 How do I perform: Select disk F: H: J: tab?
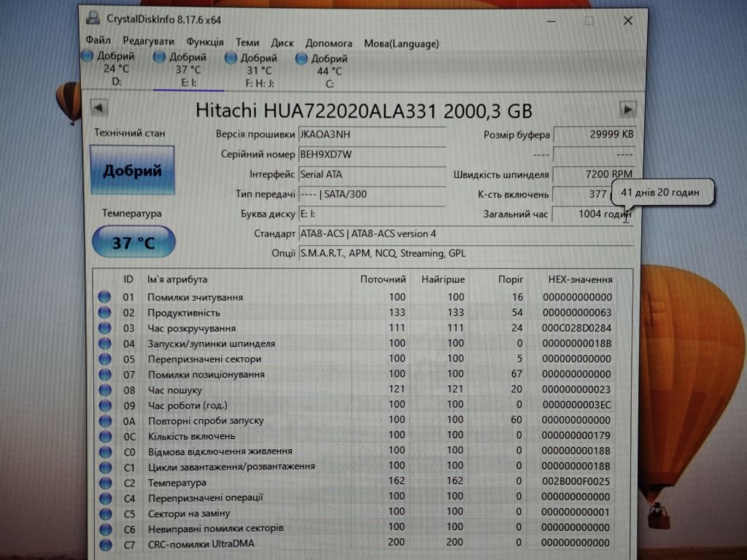(x=259, y=71)
